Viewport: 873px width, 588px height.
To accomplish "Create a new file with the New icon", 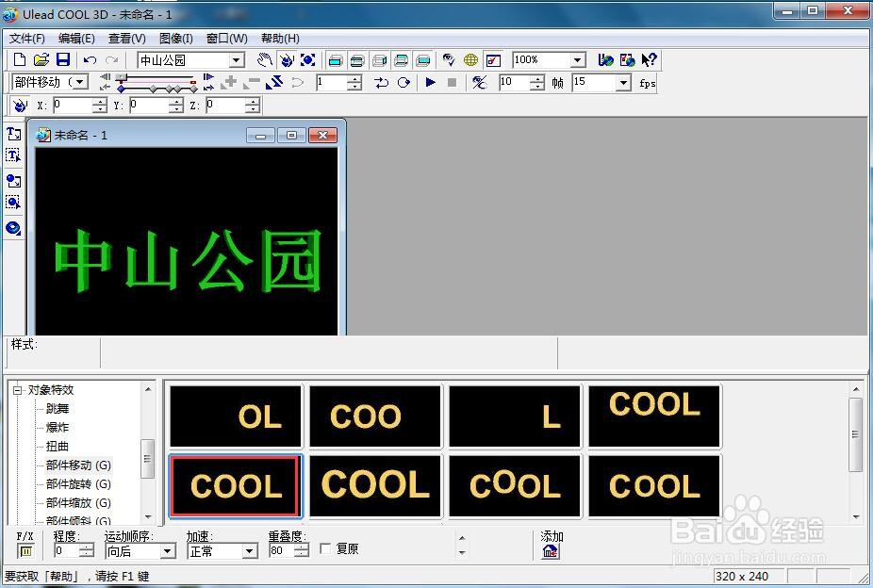I will [x=20, y=59].
